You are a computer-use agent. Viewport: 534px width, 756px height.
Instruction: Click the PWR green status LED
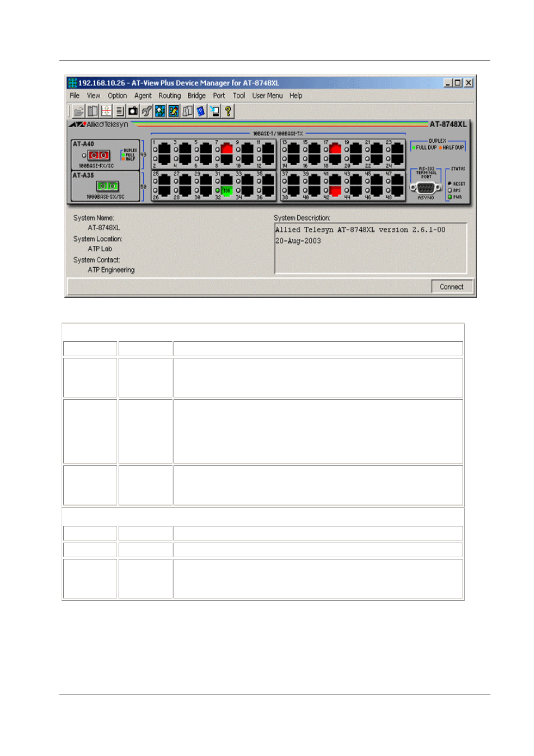pos(449,197)
